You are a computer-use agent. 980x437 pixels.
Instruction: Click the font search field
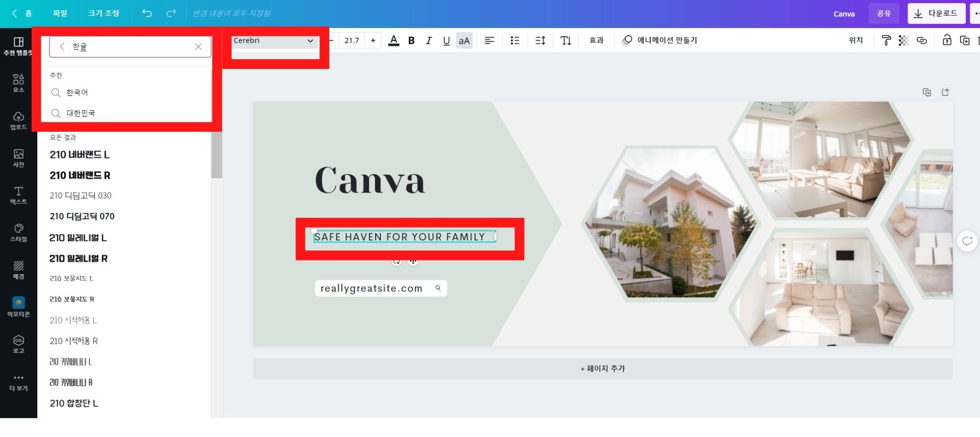click(x=130, y=46)
